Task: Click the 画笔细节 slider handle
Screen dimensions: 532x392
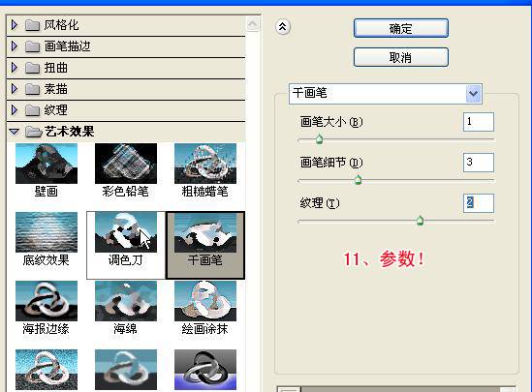Action: click(358, 180)
